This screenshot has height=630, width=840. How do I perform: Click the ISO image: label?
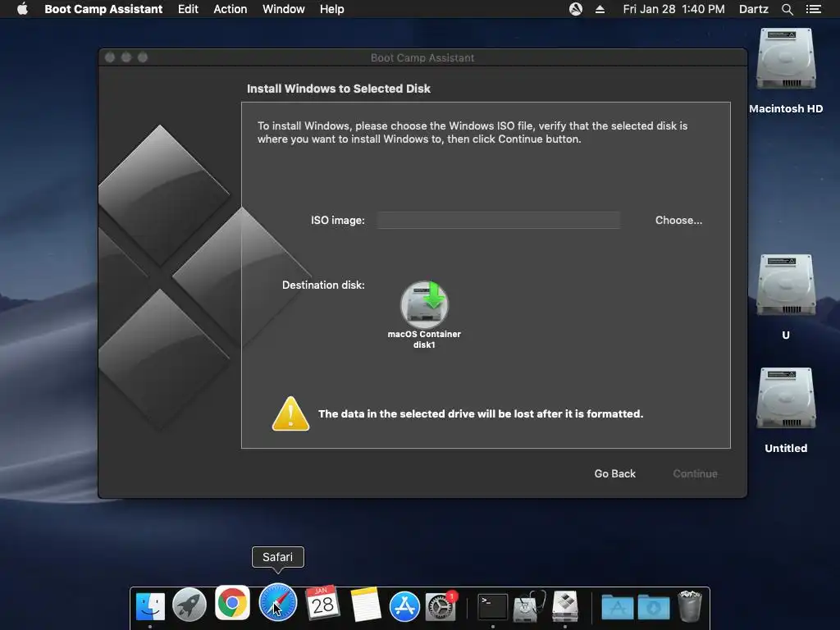point(337,220)
